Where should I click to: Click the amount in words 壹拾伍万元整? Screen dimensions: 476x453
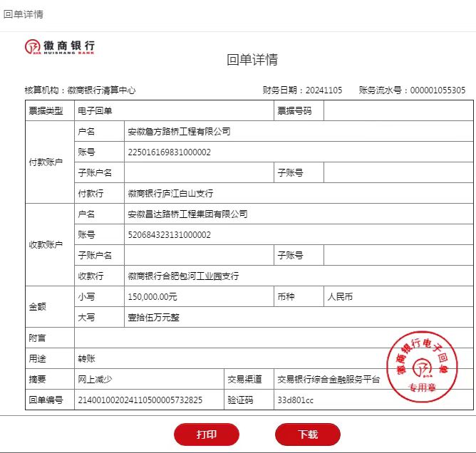[153, 318]
